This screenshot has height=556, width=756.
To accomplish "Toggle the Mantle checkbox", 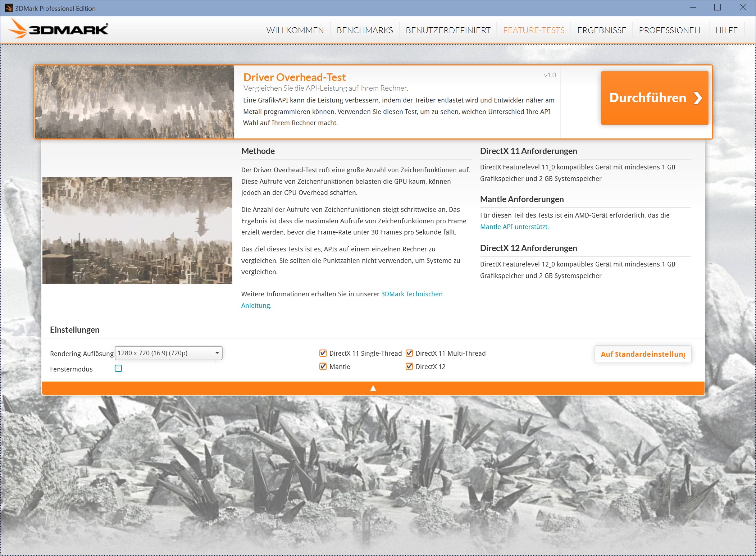I will [x=323, y=366].
